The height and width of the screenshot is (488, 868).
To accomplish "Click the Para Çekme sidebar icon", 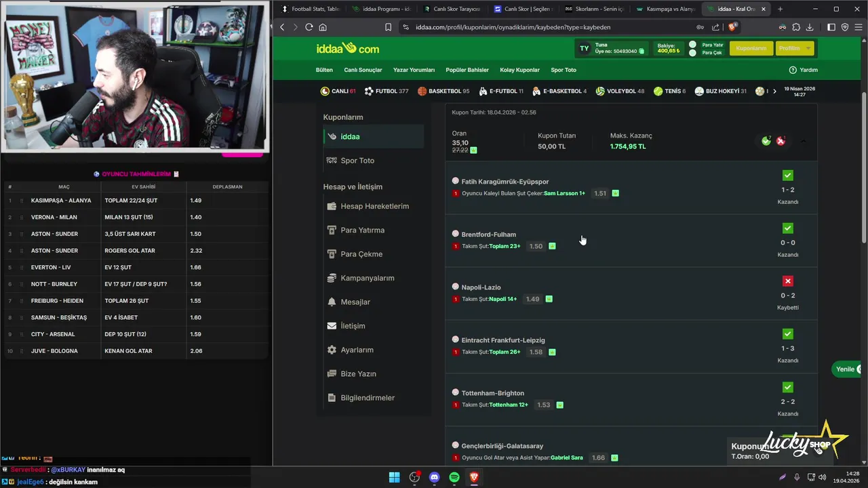I will (x=332, y=254).
